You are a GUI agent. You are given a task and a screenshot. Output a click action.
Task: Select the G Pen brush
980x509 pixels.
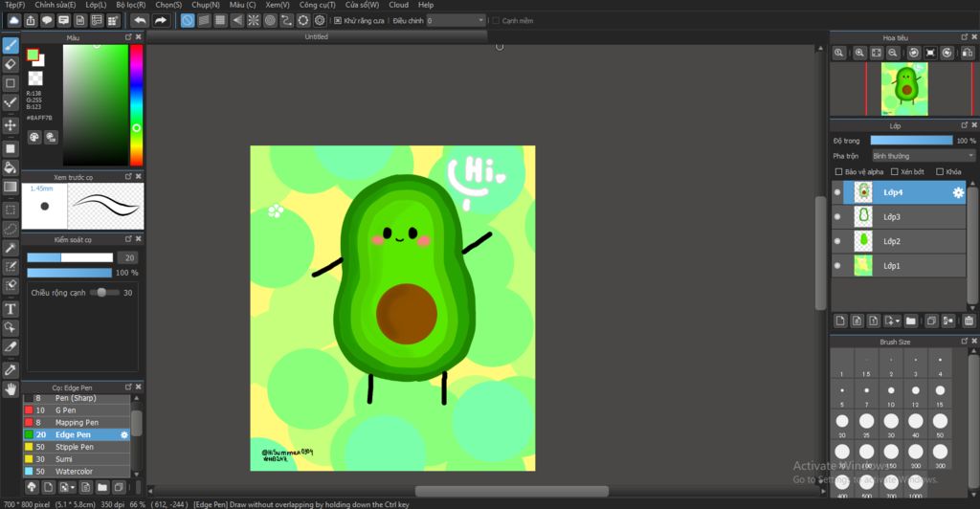pos(77,410)
